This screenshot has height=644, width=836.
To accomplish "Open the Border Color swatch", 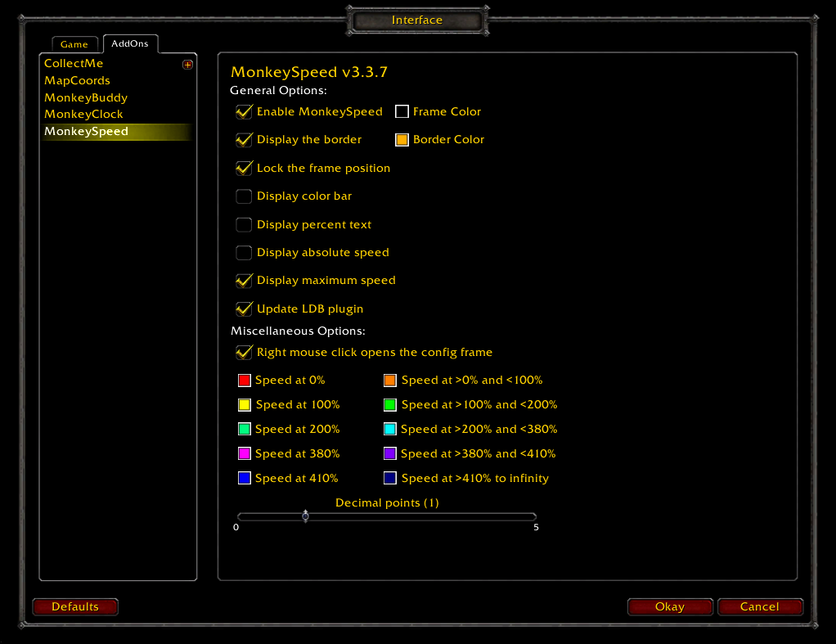I will coord(402,140).
